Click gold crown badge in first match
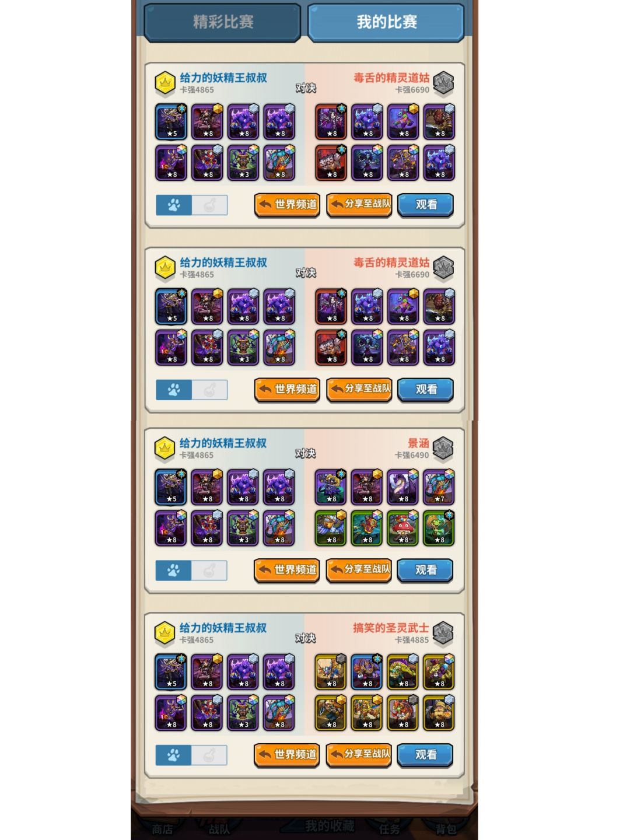The width and height of the screenshot is (630, 840). click(x=165, y=83)
